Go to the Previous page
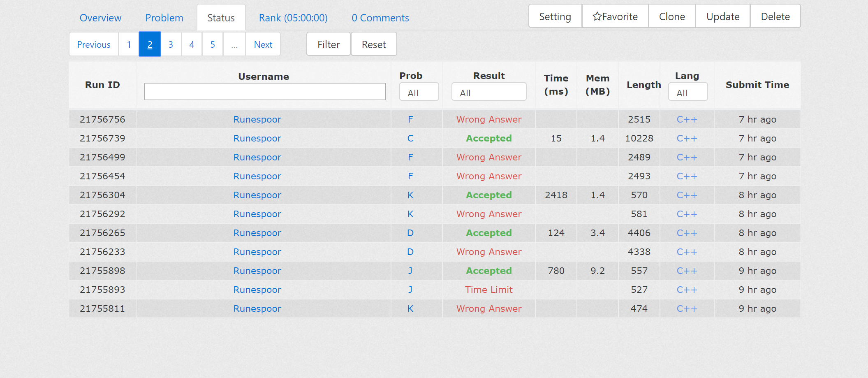Viewport: 868px width, 378px height. (94, 44)
